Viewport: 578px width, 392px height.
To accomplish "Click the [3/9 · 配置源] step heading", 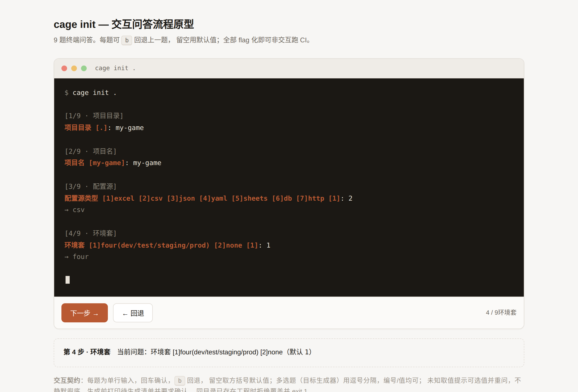I will pos(91,186).
